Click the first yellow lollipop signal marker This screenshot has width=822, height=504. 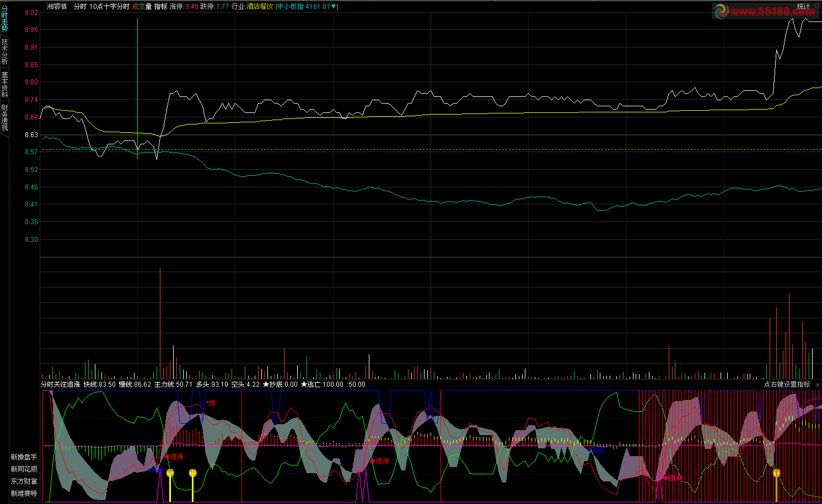[x=170, y=473]
